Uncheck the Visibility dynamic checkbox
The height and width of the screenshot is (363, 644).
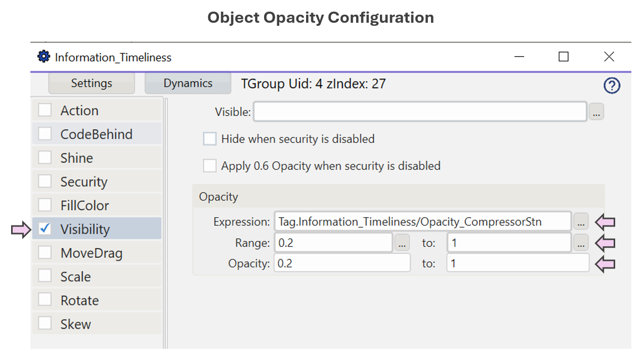coord(45,229)
